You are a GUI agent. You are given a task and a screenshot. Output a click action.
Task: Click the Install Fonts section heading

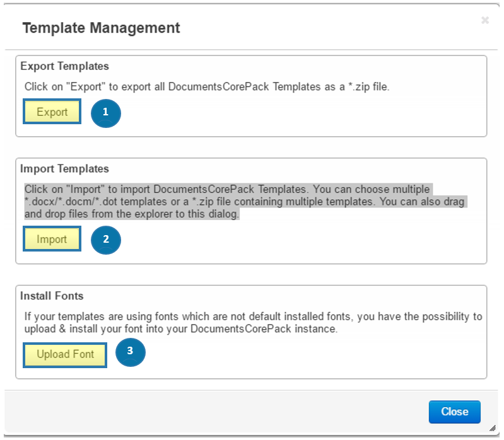[x=52, y=296]
